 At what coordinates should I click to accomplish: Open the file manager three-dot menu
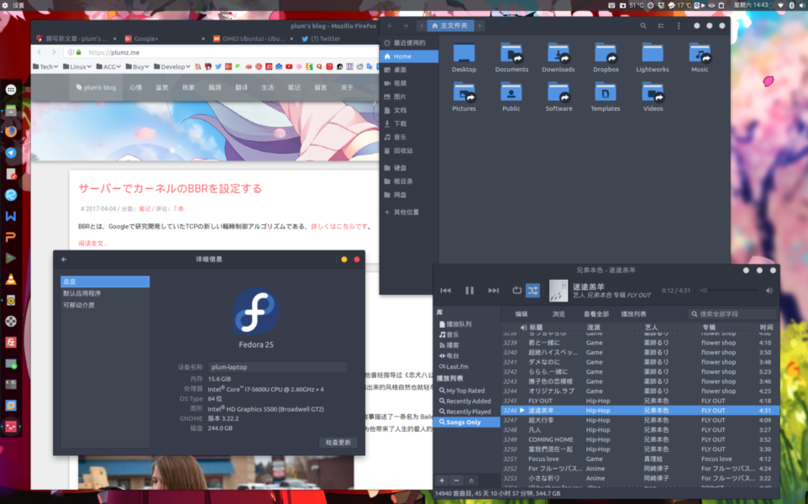(678, 26)
